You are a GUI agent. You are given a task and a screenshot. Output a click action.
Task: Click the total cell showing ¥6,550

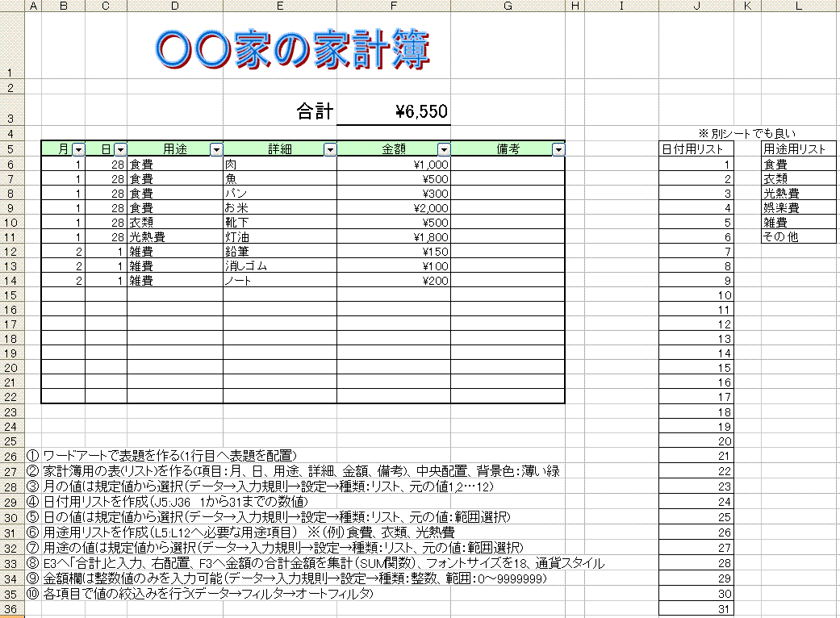coord(394,111)
